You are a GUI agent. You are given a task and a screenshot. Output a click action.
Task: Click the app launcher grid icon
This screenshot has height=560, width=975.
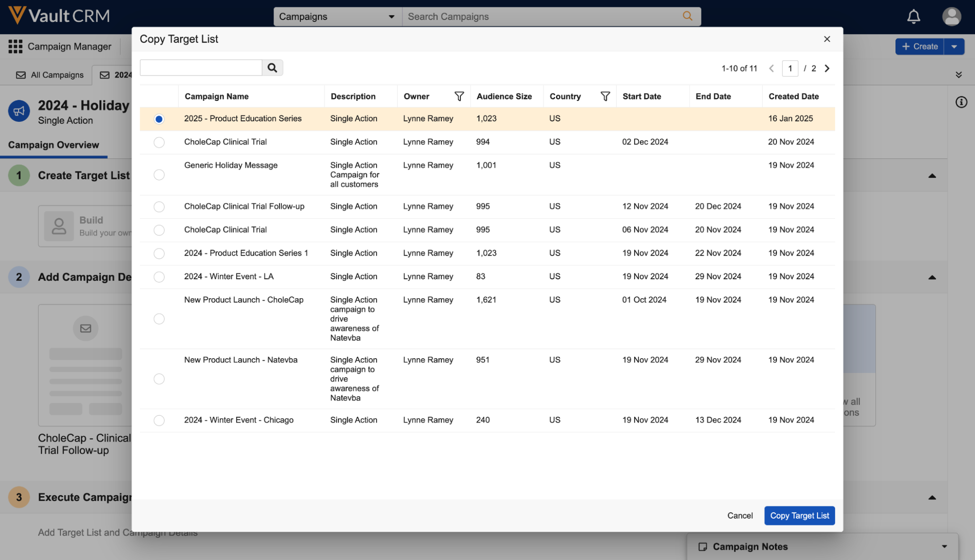point(15,47)
